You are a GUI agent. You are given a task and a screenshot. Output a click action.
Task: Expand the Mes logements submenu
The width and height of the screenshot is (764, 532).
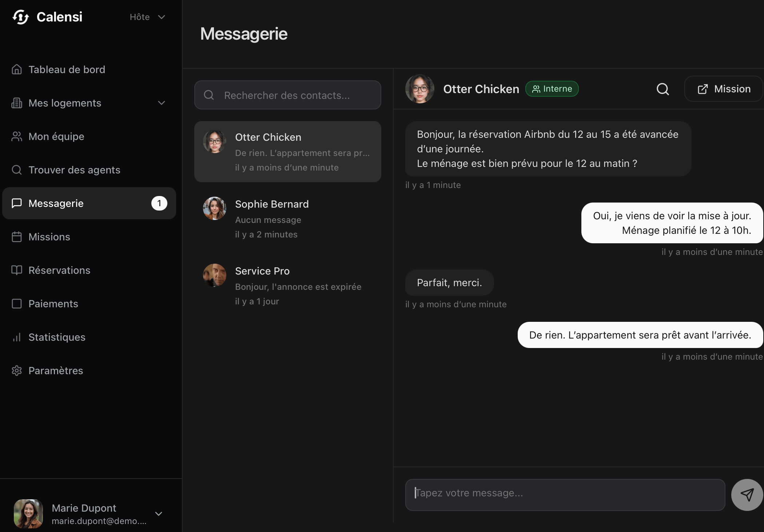(162, 103)
